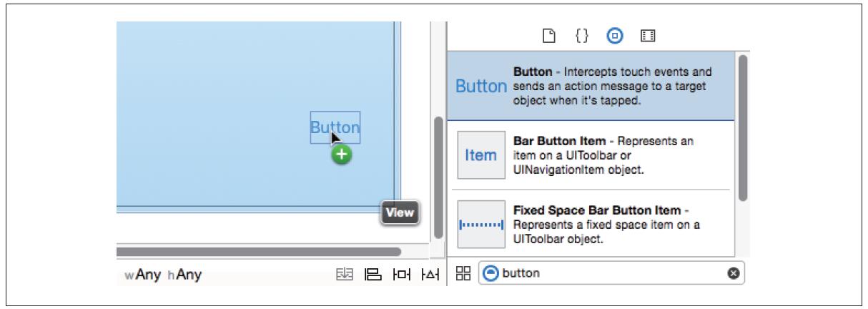Click the Item thumbnail icon

coord(481,155)
